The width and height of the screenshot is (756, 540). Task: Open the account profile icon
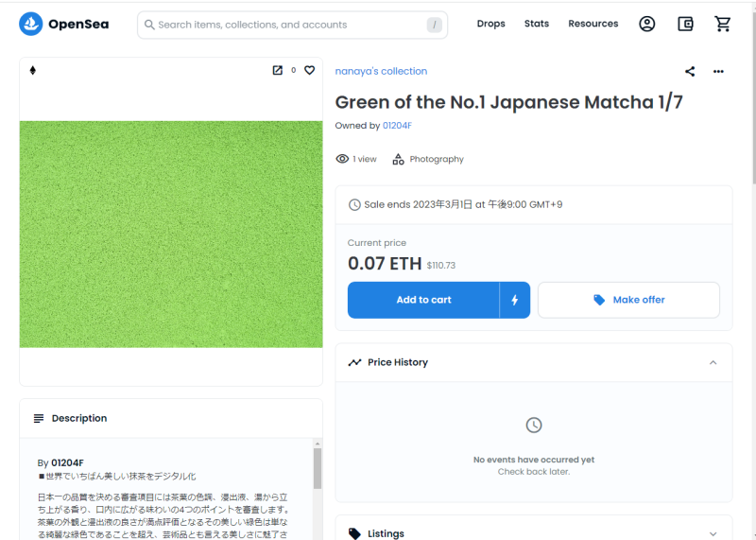pyautogui.click(x=646, y=25)
